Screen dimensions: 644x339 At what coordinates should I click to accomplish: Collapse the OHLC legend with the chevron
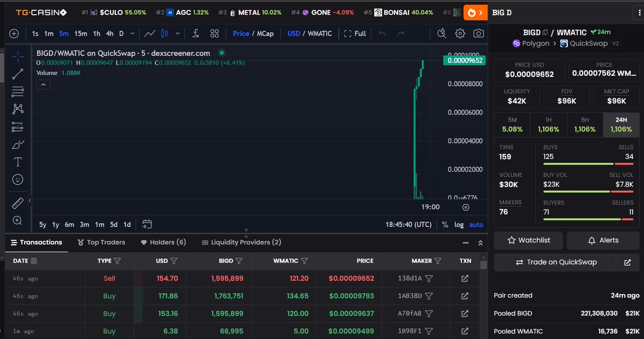[43, 84]
